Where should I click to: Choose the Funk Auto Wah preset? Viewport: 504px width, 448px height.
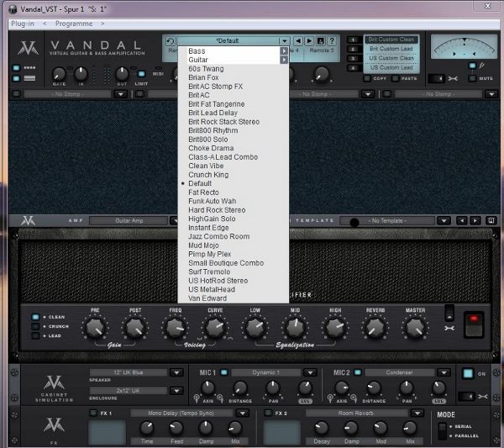tap(213, 201)
